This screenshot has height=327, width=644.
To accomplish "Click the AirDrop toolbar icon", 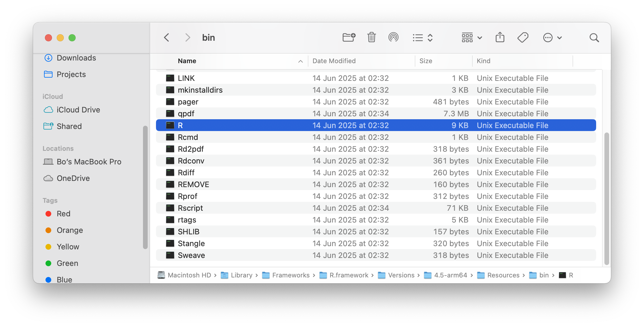I will (393, 37).
